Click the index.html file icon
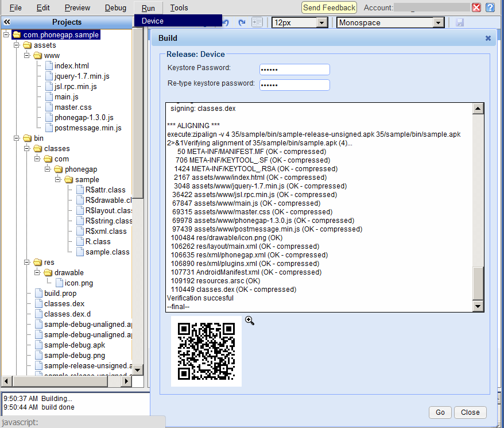 [x=49, y=66]
